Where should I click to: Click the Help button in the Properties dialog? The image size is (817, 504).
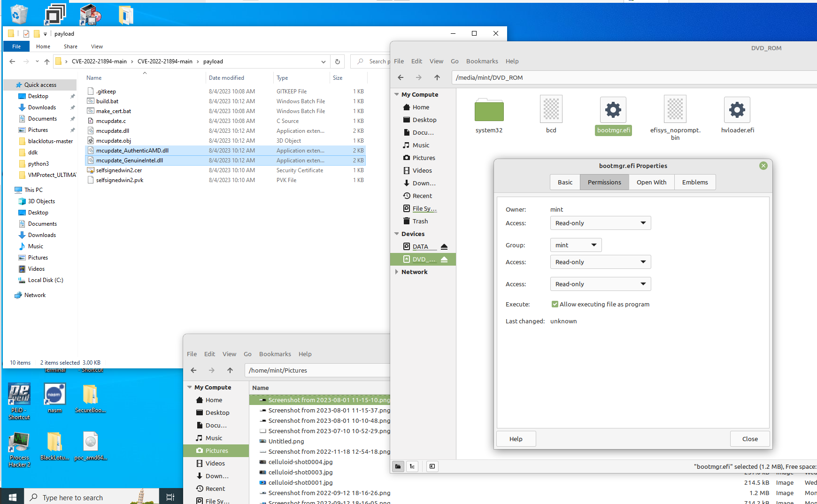pyautogui.click(x=516, y=439)
